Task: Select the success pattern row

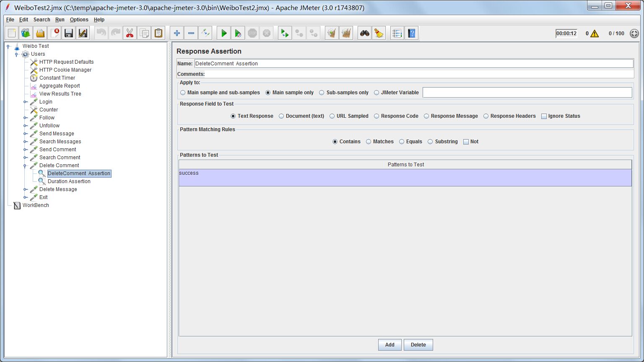Action: pos(405,178)
